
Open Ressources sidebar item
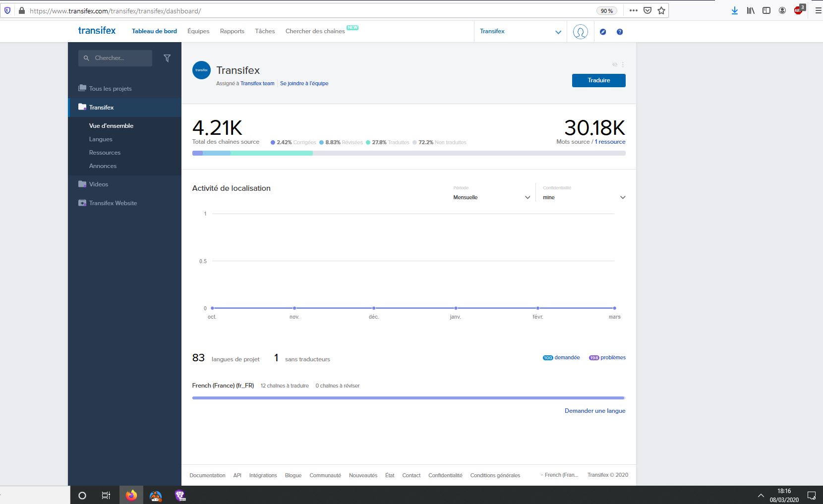105,153
